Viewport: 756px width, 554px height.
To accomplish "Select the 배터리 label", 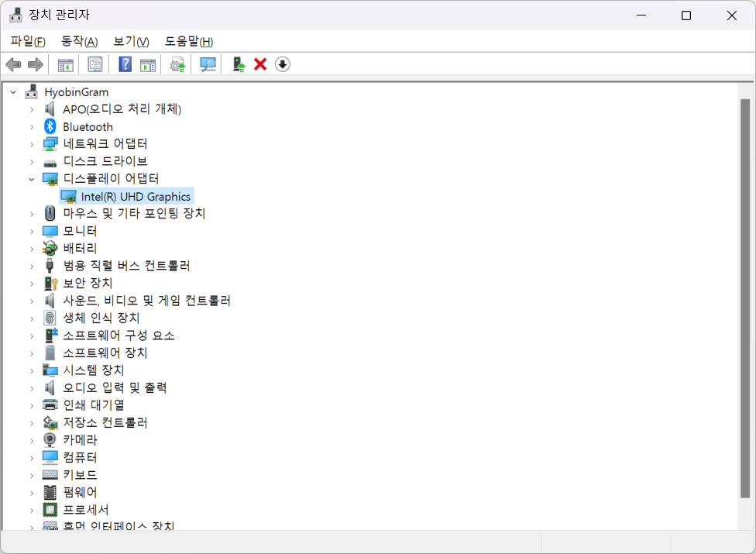I will [x=80, y=248].
